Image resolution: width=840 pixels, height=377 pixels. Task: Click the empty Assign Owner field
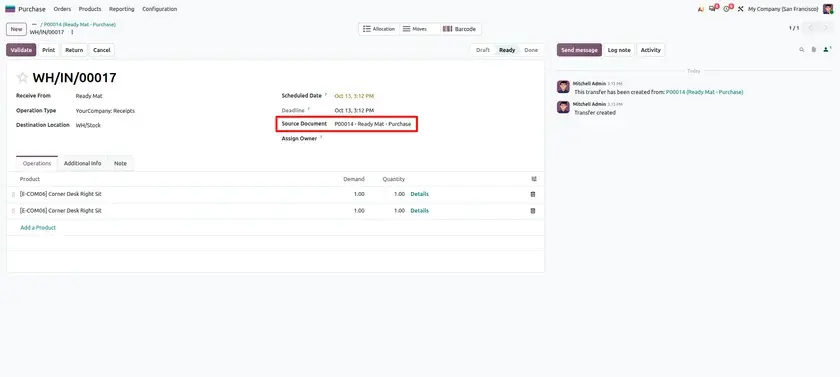(x=434, y=138)
